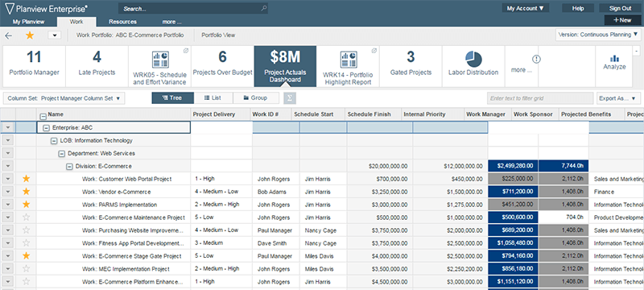Open the WRK14 Portfolio Highlight Report tile
The image size is (644, 290).
point(348,67)
